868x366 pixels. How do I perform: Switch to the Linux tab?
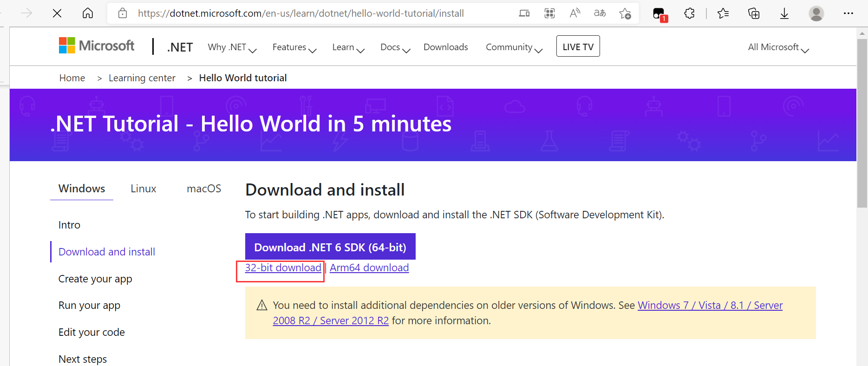tap(143, 189)
